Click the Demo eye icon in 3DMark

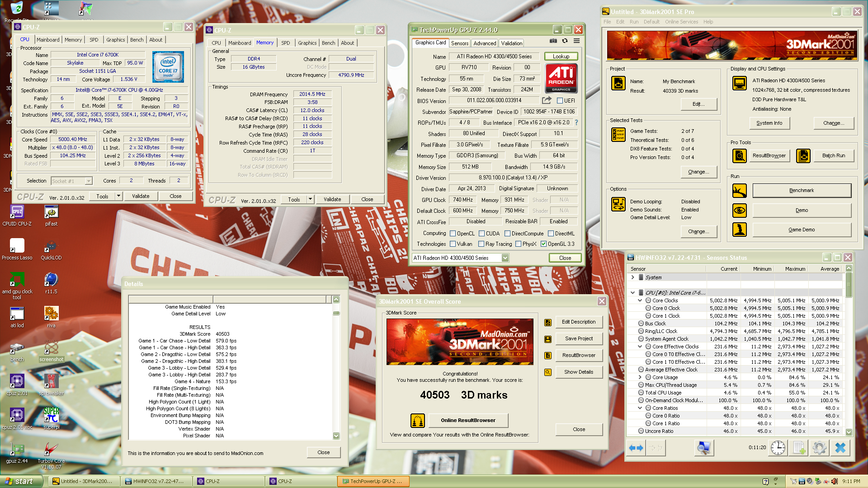pos(740,210)
